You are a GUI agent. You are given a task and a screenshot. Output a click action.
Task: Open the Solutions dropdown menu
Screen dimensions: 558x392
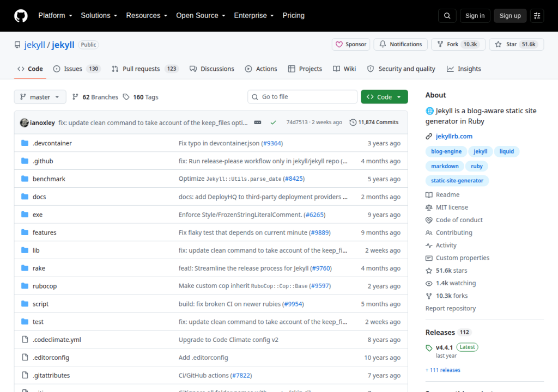pos(99,16)
